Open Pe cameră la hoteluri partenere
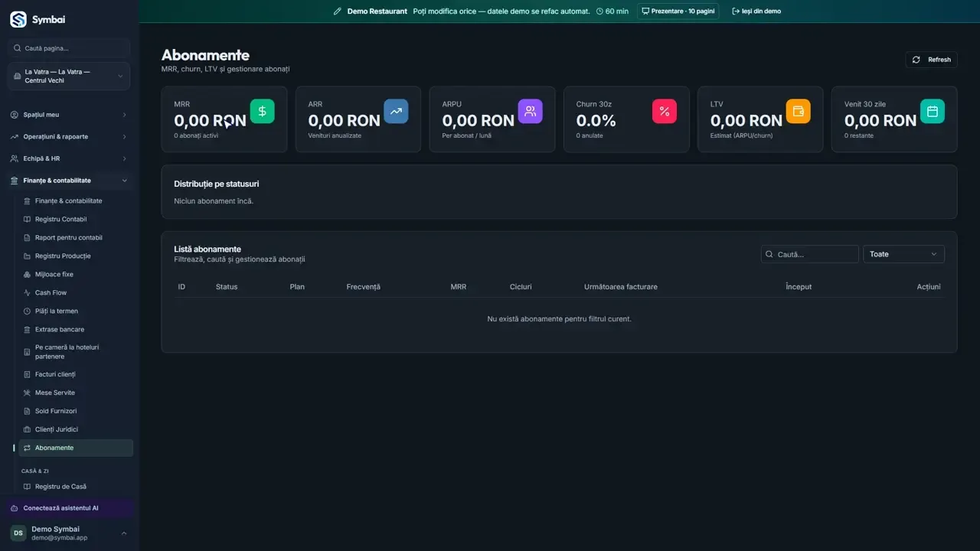980x551 pixels. point(76,352)
